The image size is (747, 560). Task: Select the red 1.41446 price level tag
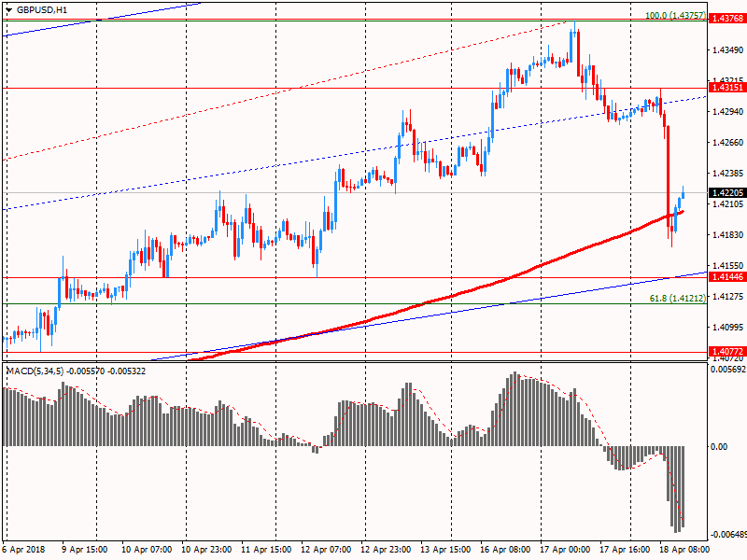727,277
